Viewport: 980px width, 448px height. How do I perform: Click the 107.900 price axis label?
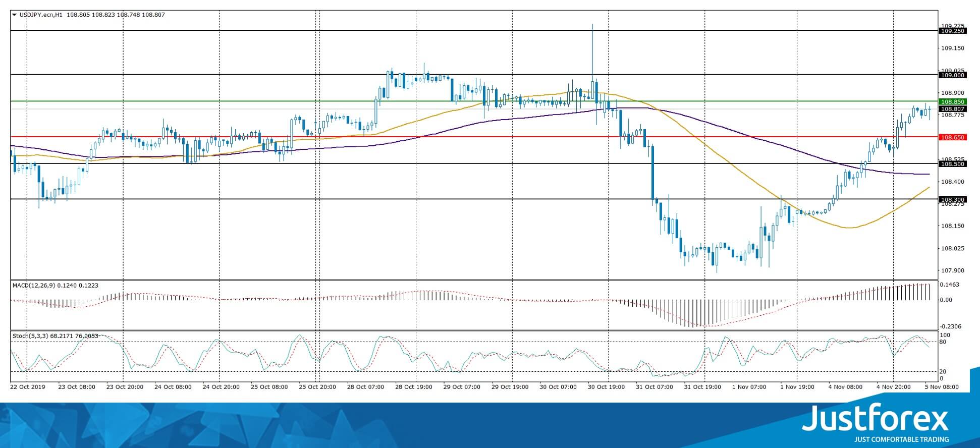pyautogui.click(x=953, y=270)
